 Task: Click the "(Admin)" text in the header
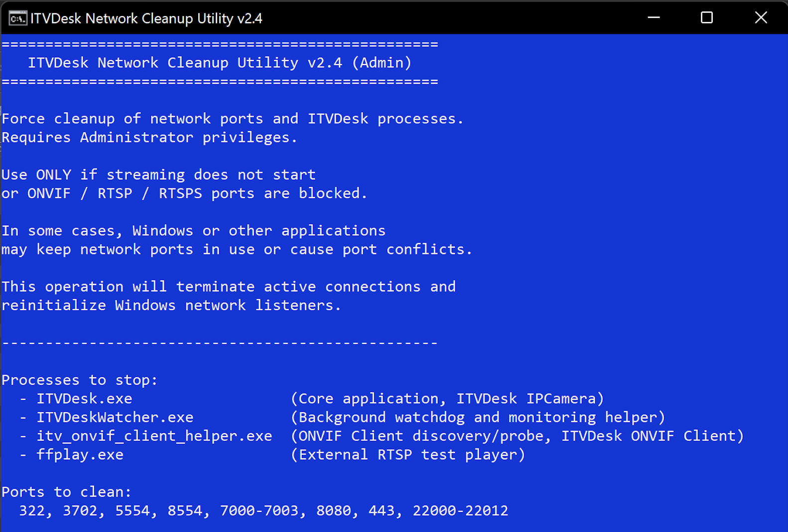point(382,63)
